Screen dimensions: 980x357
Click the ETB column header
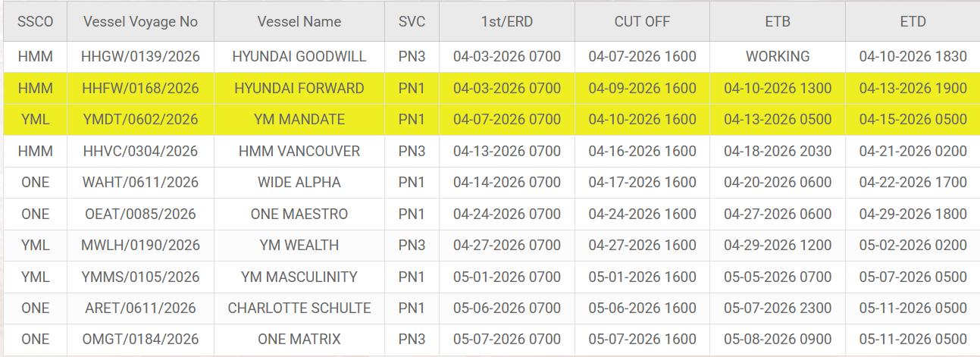[x=778, y=22]
